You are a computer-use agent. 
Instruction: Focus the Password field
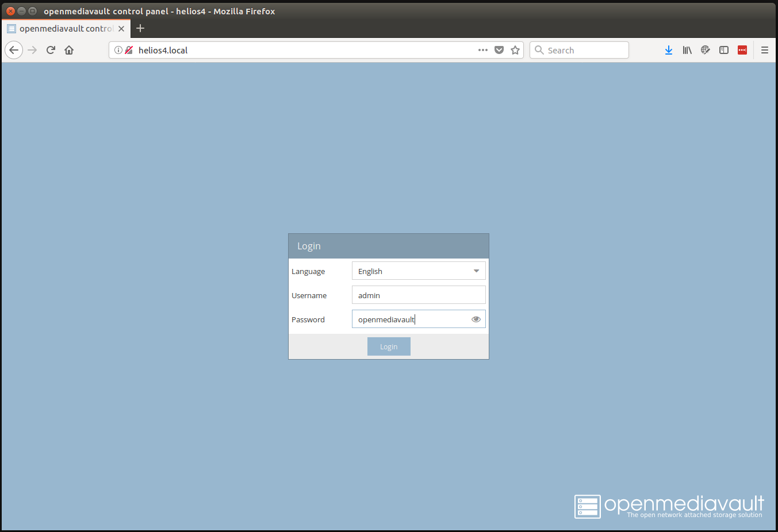419,319
